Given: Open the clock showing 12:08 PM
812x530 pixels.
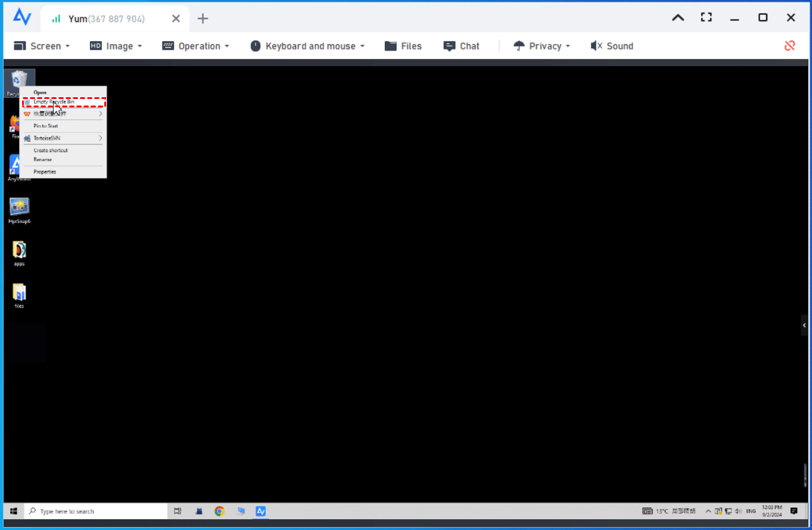Looking at the screenshot, I should (x=771, y=511).
